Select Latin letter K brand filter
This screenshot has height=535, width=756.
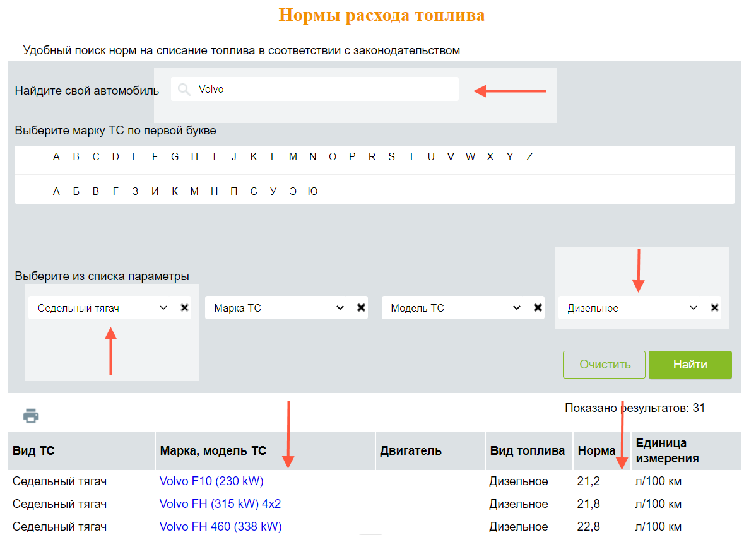click(x=254, y=156)
